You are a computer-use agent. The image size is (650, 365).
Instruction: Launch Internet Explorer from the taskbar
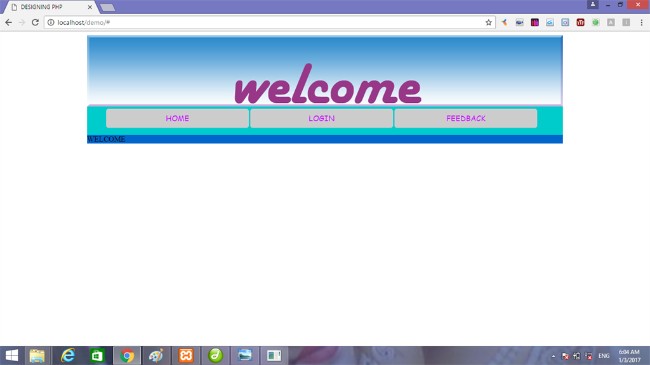(68, 355)
